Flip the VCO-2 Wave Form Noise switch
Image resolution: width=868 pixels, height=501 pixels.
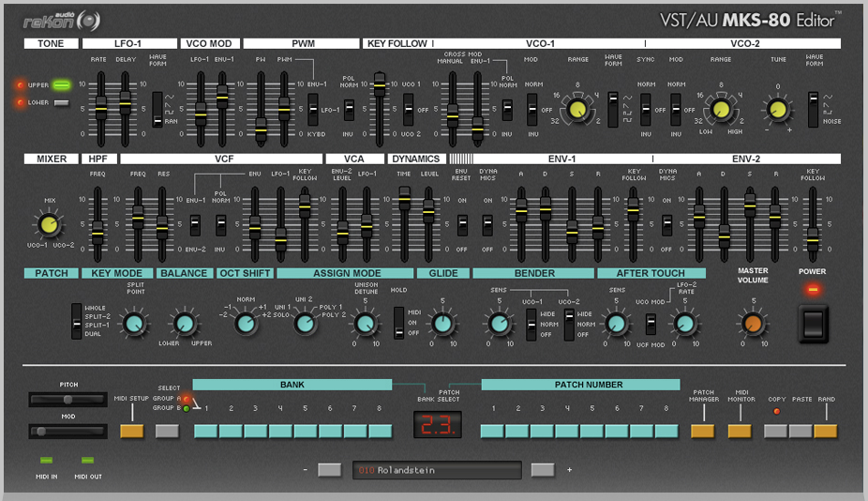[x=813, y=110]
